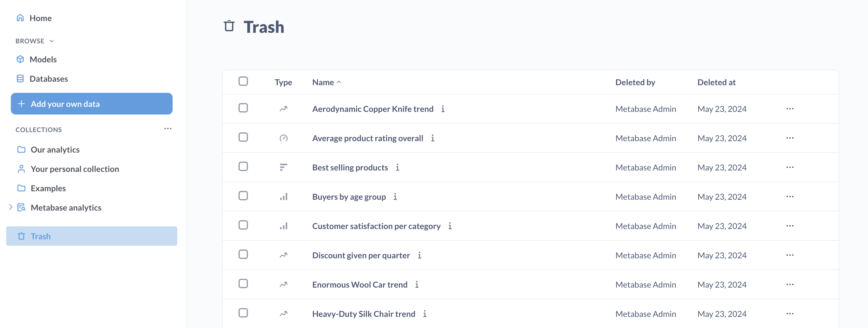Expand the Metabase analytics collection
Image resolution: width=868 pixels, height=328 pixels.
11,207
